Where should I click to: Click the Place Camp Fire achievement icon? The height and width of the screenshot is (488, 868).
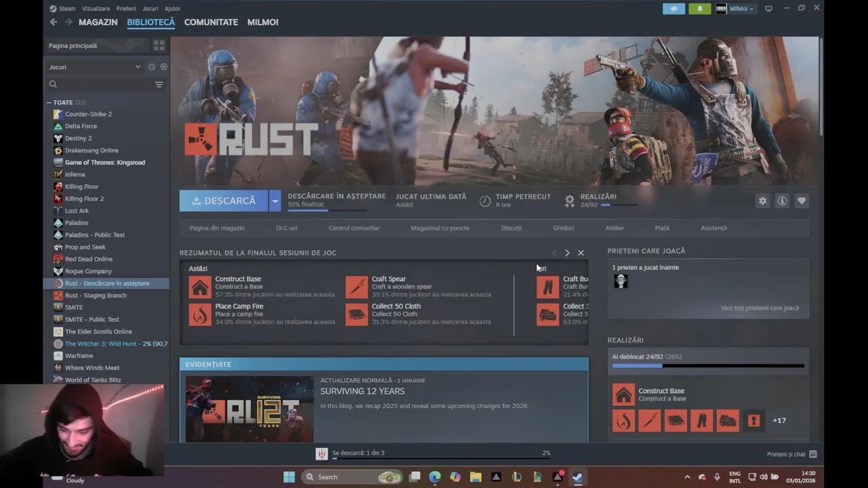coord(200,314)
